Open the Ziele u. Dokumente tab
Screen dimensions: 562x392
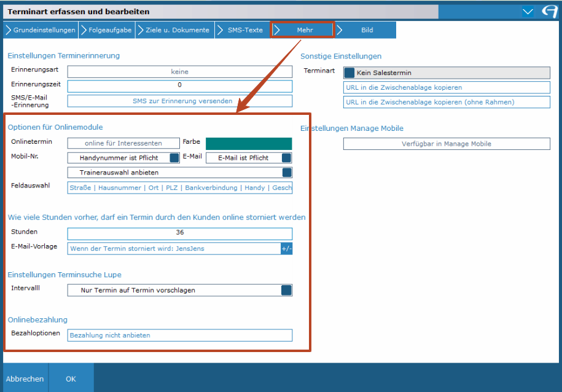(x=175, y=30)
